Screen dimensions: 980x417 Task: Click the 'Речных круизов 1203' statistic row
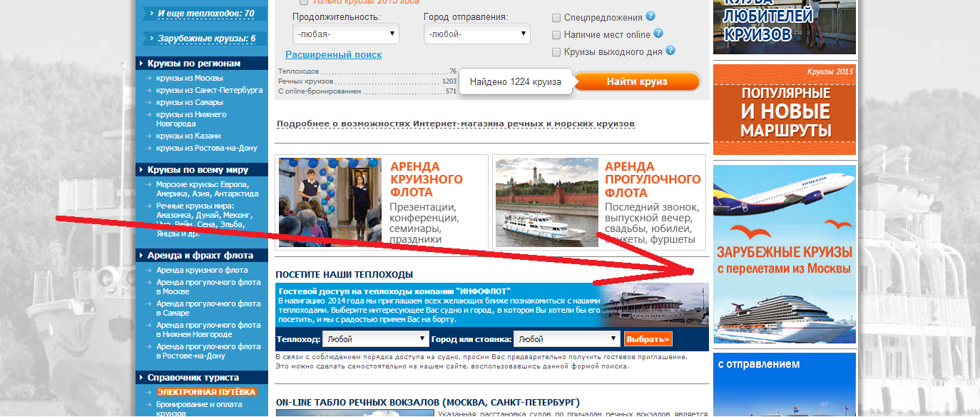click(367, 81)
